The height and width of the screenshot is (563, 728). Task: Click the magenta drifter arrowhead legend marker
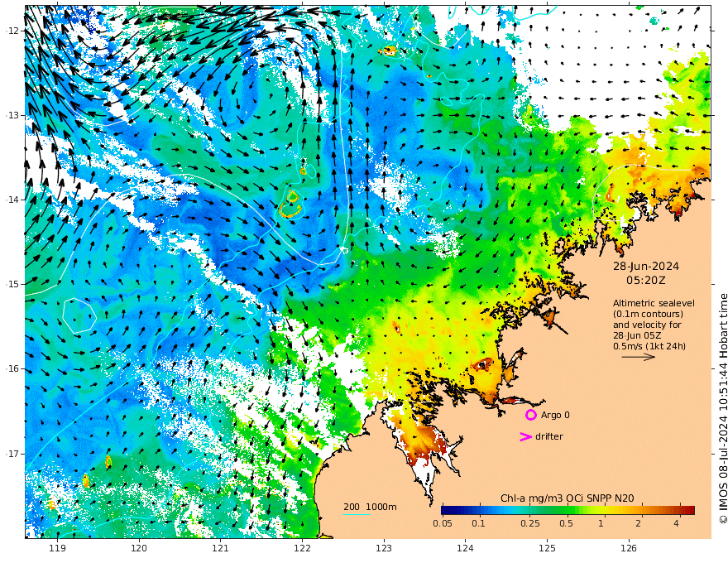coord(525,436)
